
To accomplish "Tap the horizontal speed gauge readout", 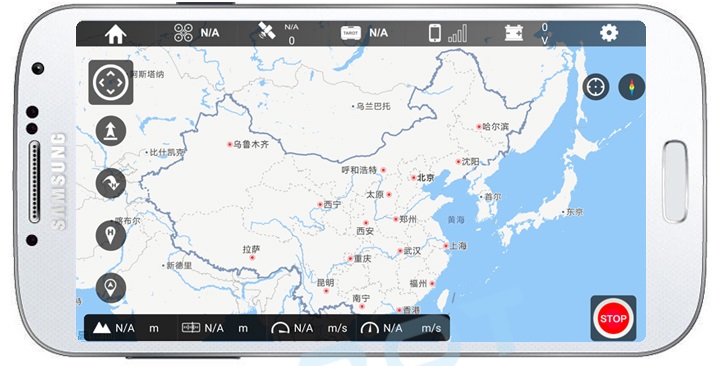I will point(309,328).
